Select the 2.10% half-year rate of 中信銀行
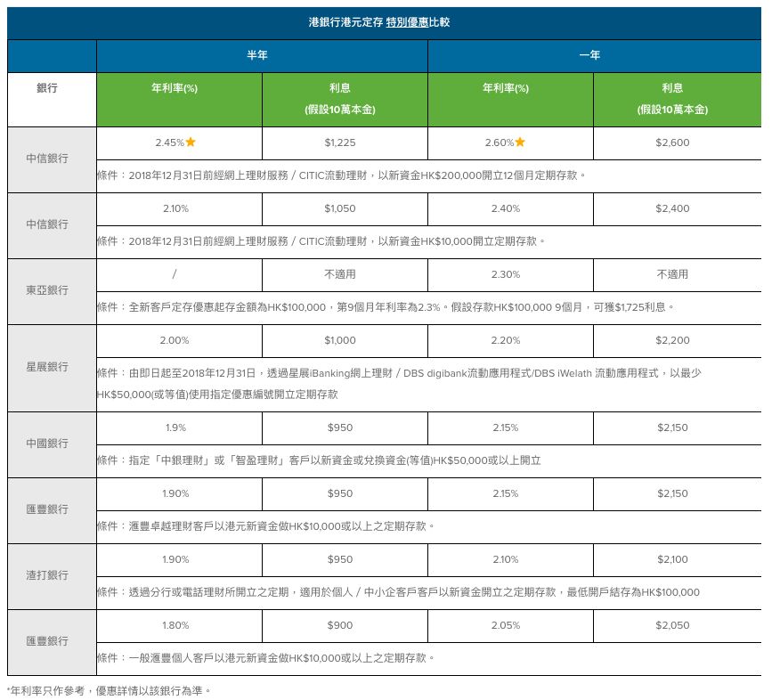The width and height of the screenshot is (780, 700). (x=179, y=209)
